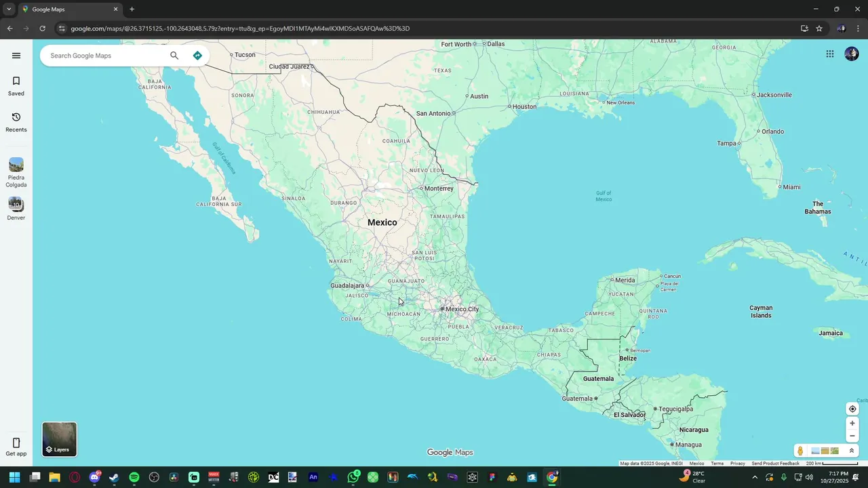Open the Google account avatar

point(852,54)
